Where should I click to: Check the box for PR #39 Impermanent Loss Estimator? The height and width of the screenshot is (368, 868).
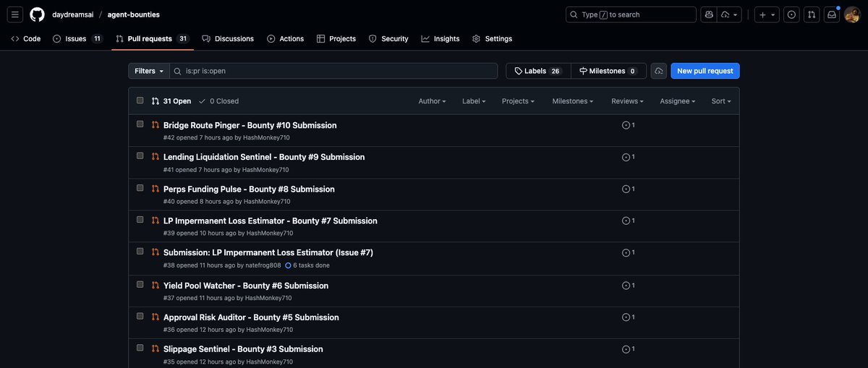pos(140,219)
